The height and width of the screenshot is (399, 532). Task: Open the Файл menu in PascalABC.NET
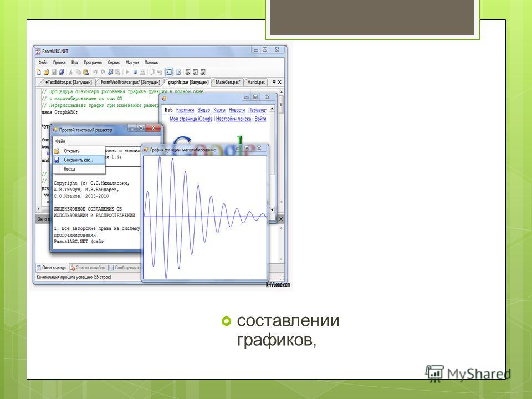pos(43,63)
